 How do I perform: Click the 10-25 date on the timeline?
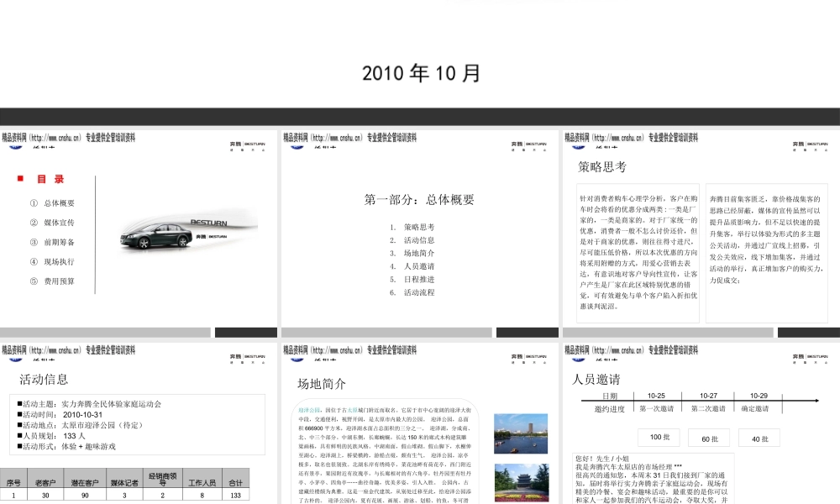click(x=656, y=396)
